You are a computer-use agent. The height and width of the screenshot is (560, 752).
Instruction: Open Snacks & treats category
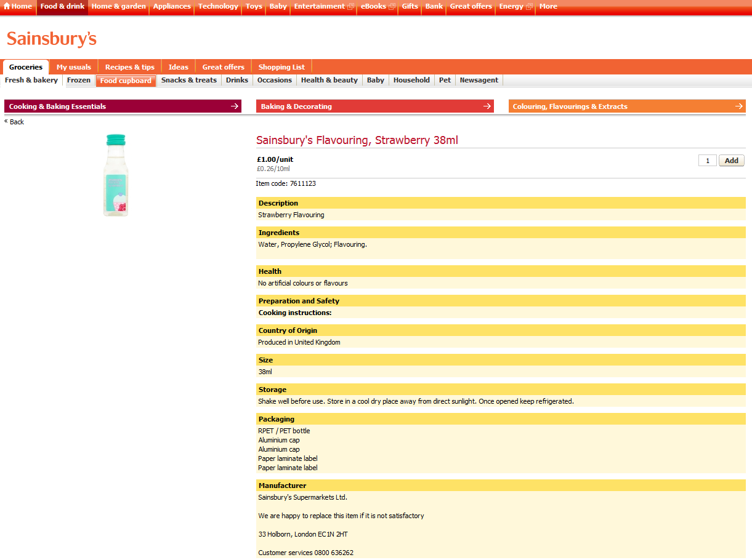[189, 80]
